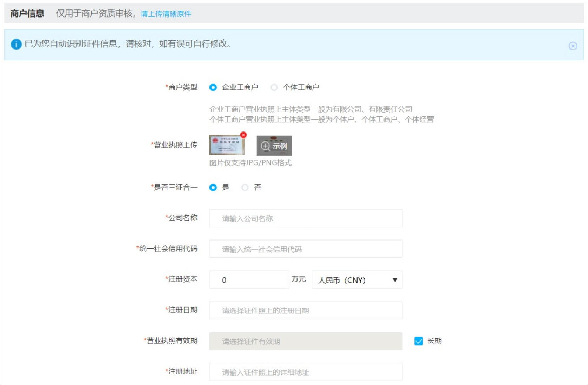588x385 pixels.
Task: Click the disabled 营业执照有效期 field
Action: [x=305, y=341]
